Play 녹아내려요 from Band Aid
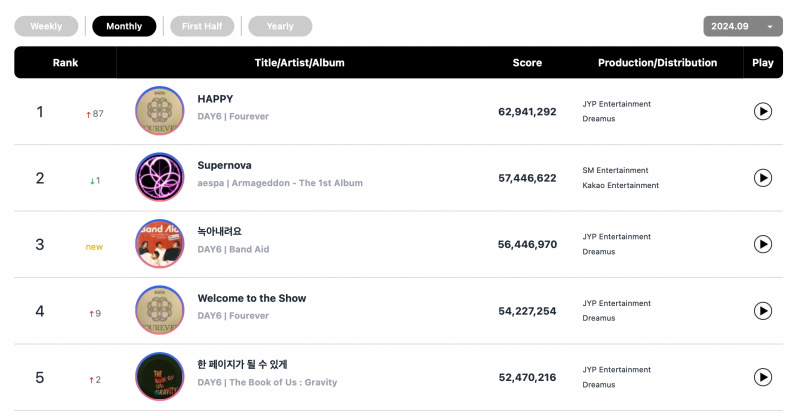Viewport: 800px width, 416px height. coord(762,244)
